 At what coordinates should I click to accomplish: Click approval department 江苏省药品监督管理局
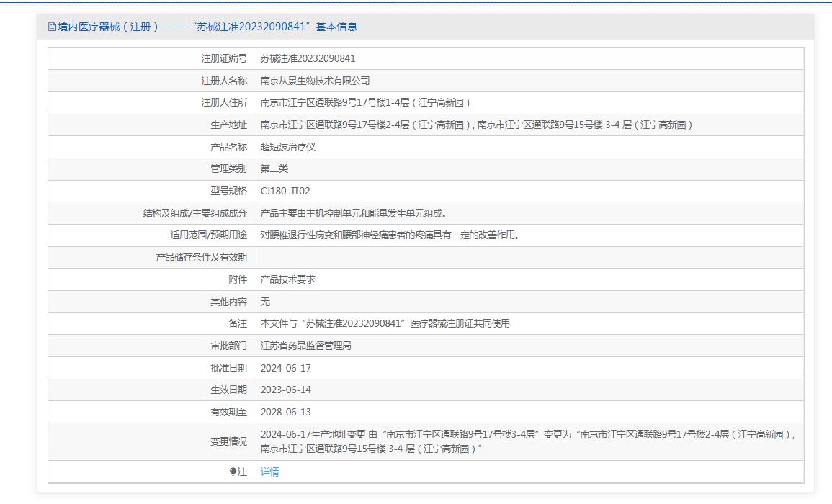[306, 346]
